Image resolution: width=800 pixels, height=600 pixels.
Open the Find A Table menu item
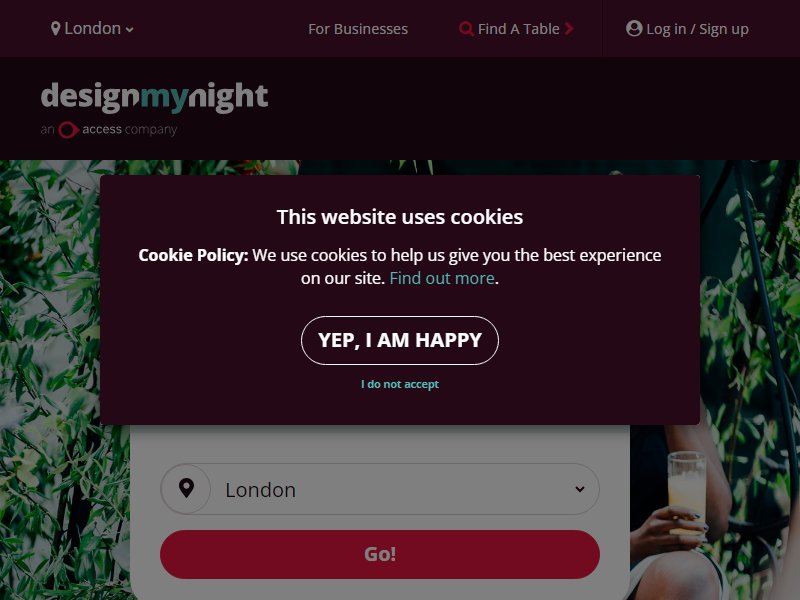pos(516,29)
